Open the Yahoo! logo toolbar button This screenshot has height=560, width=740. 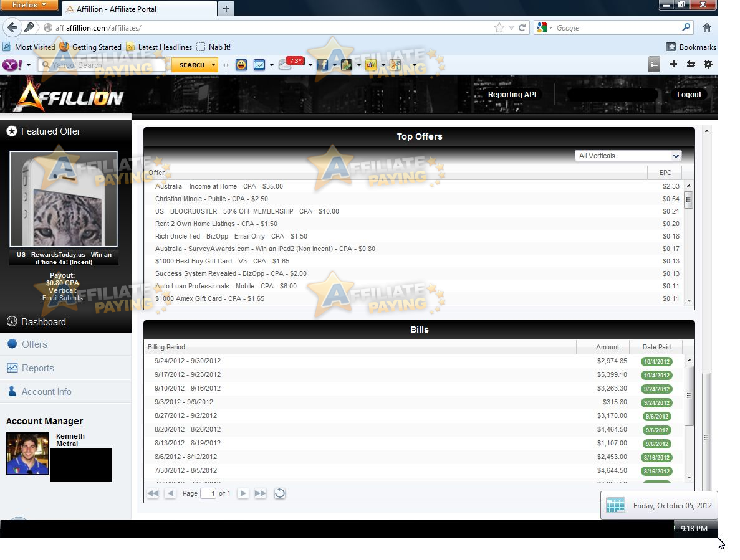click(x=12, y=65)
